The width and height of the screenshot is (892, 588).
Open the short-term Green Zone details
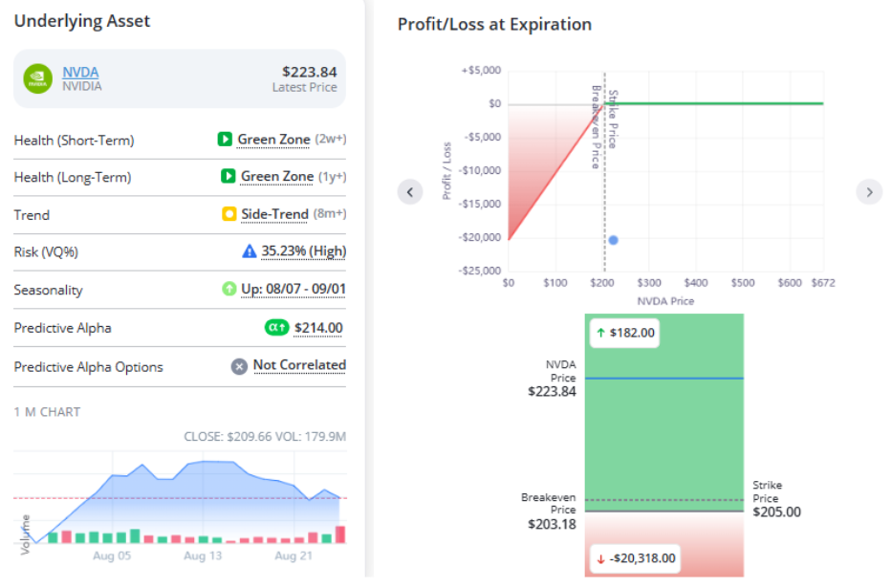click(x=273, y=140)
